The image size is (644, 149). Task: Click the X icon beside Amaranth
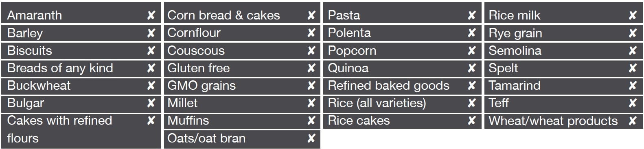151,15
